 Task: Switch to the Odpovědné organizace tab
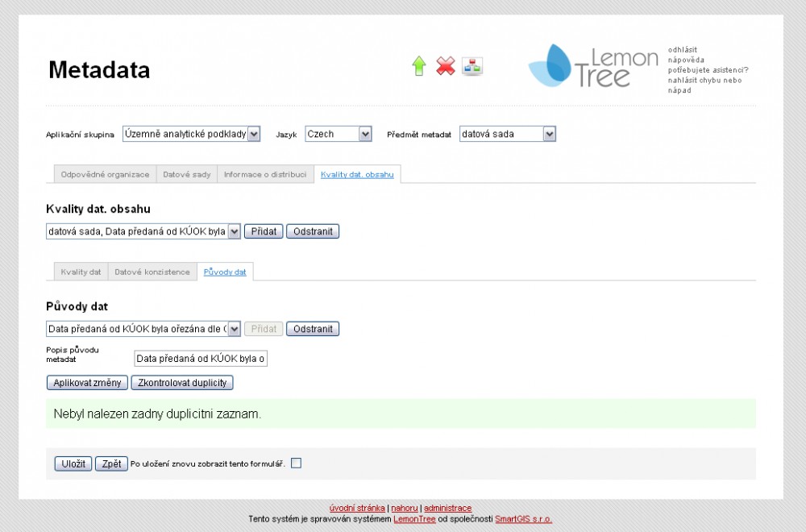click(x=105, y=174)
